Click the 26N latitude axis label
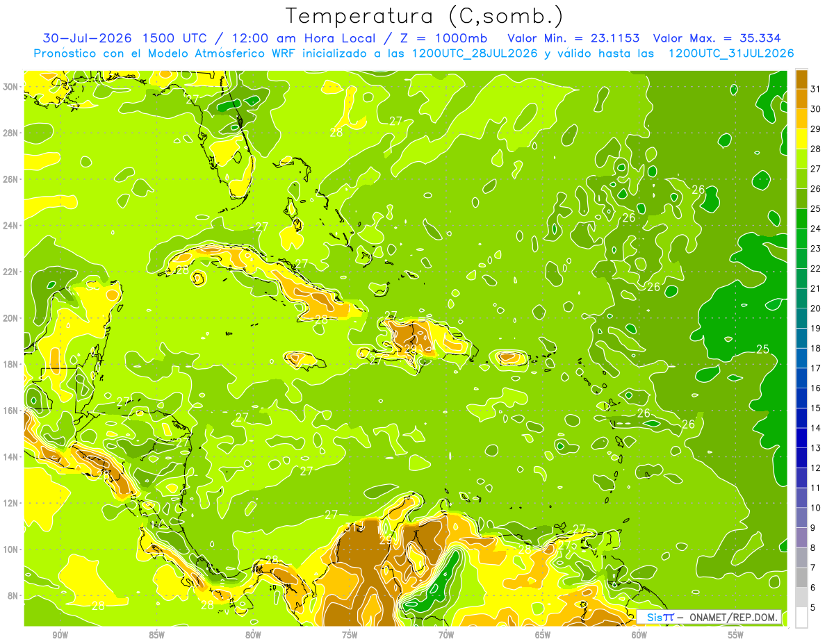This screenshot has width=834, height=644. pos(12,179)
